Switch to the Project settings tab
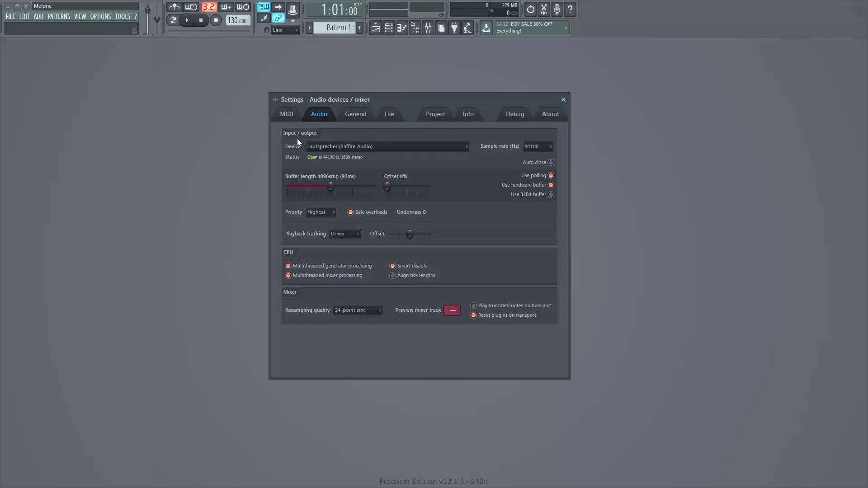The width and height of the screenshot is (868, 488). [435, 114]
